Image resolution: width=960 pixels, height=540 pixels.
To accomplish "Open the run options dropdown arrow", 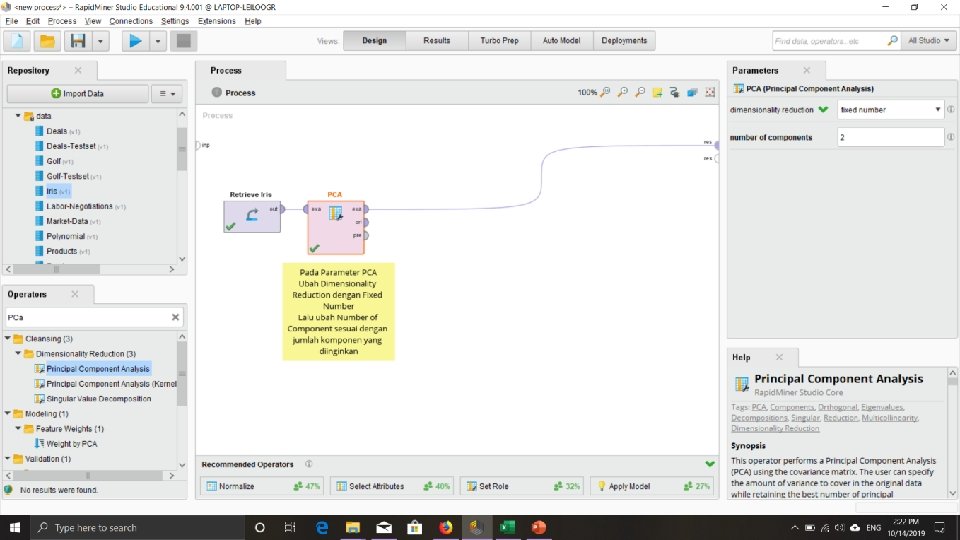I will 158,41.
